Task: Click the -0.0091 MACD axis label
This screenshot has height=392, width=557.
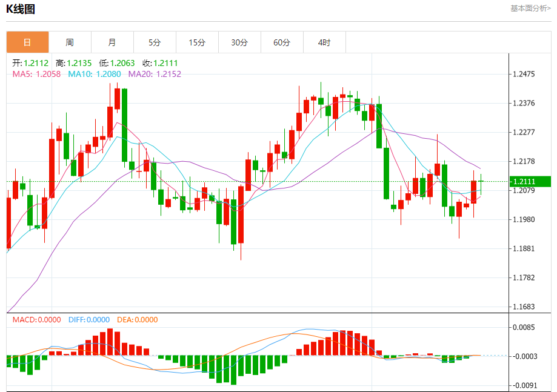Action: click(524, 385)
